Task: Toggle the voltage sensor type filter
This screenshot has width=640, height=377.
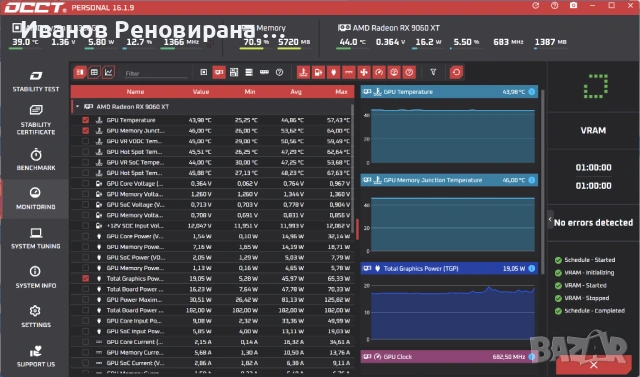Action: [x=318, y=73]
